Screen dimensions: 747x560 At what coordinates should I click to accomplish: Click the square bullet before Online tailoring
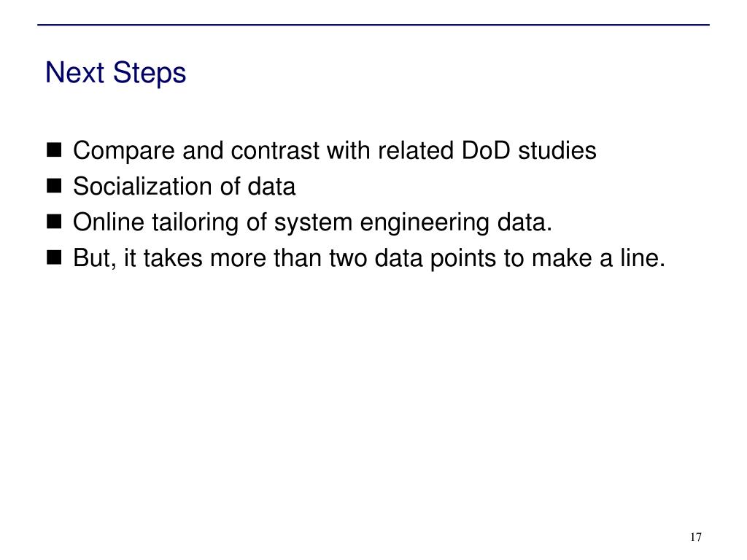pyautogui.click(x=54, y=222)
